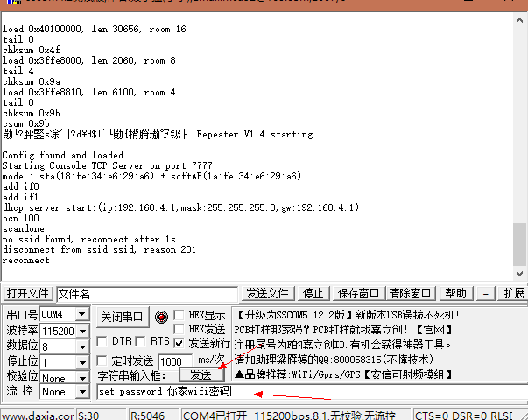
Task: Click the 'load 0x40100000' console line
Action: point(94,29)
